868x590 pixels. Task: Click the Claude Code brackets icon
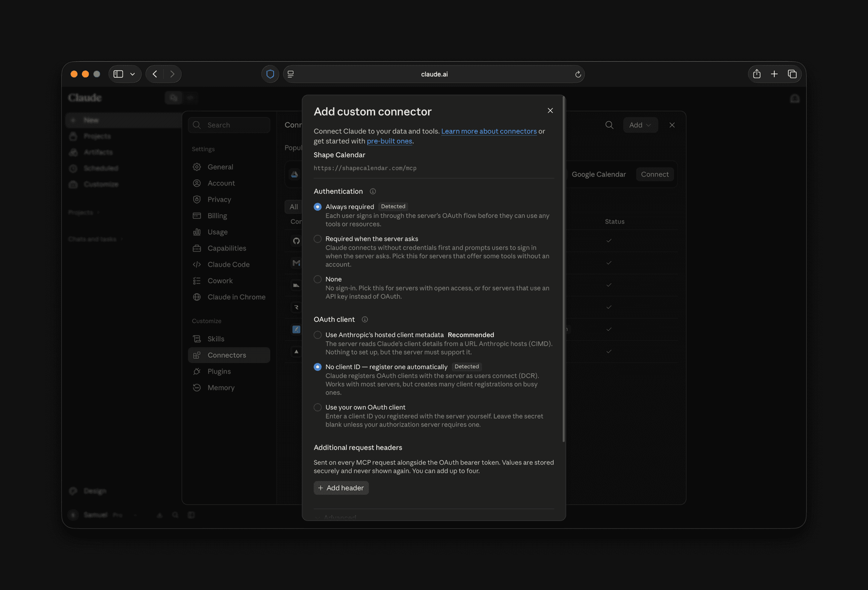[x=197, y=264]
